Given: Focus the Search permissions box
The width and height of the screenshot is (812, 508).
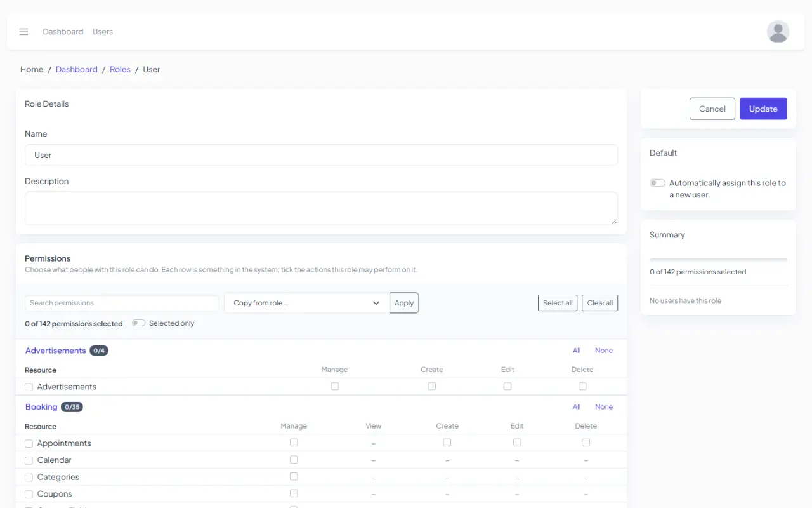Looking at the screenshot, I should [x=122, y=303].
